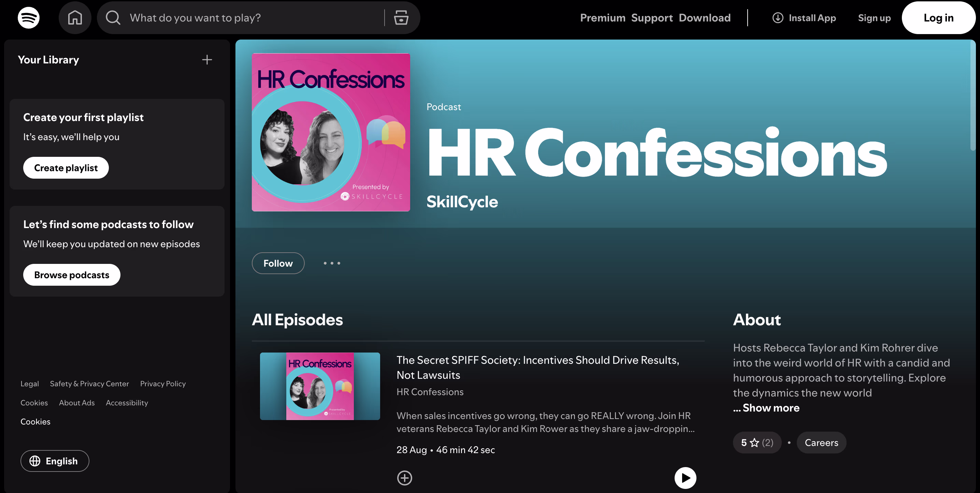Click the episode description text
Viewport: 980px width, 493px height.
pyautogui.click(x=546, y=422)
